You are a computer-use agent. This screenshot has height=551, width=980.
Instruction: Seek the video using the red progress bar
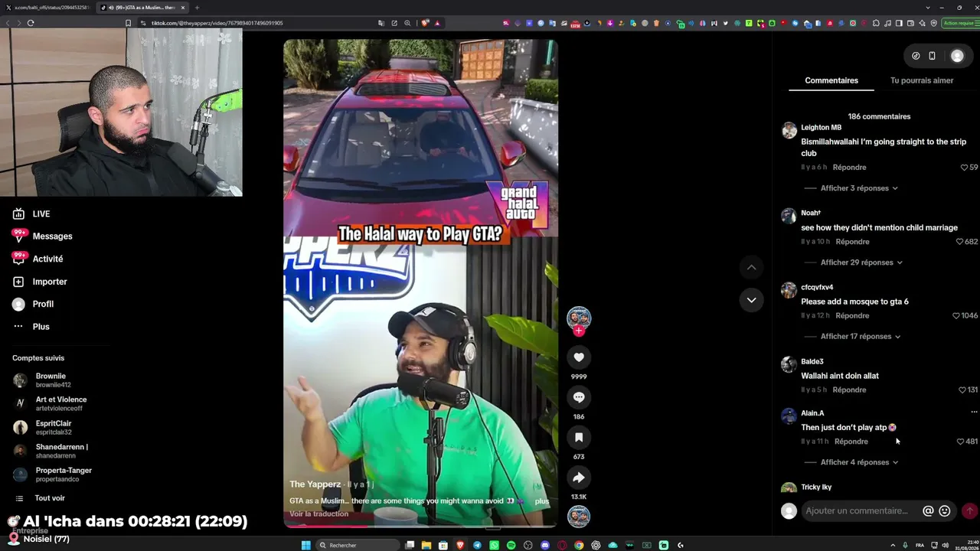pos(420,526)
